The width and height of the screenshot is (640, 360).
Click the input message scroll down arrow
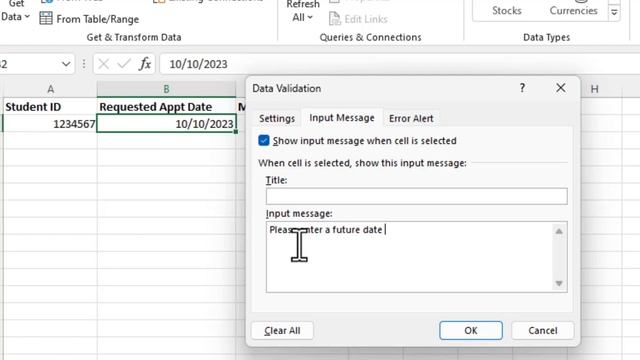(x=559, y=283)
